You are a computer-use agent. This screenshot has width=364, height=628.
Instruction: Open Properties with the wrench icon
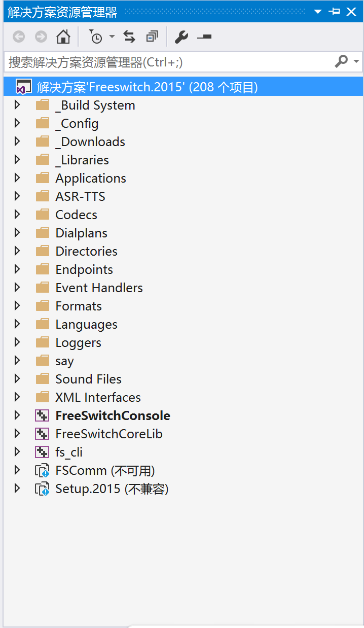tap(181, 37)
